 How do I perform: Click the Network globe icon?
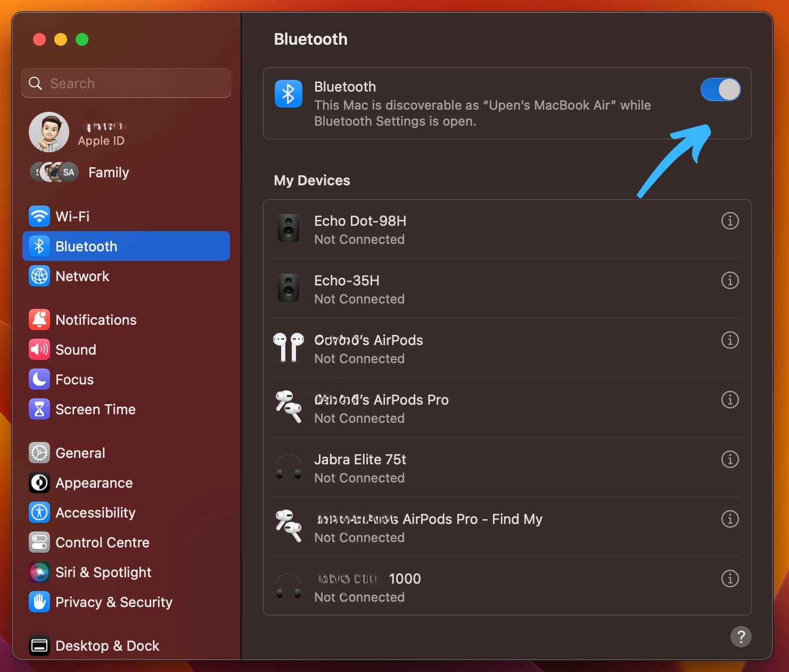point(39,276)
